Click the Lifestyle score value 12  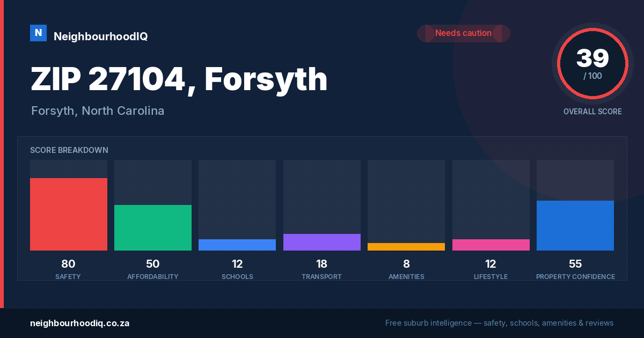pos(491,264)
